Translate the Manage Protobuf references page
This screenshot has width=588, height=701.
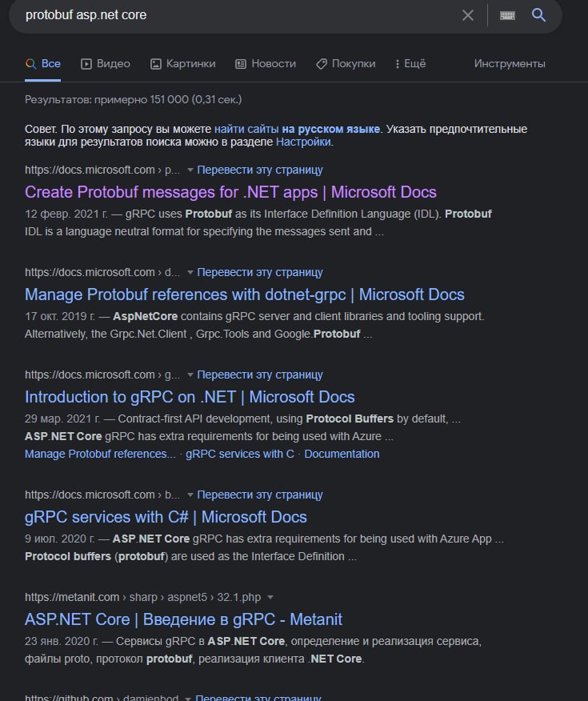point(260,272)
